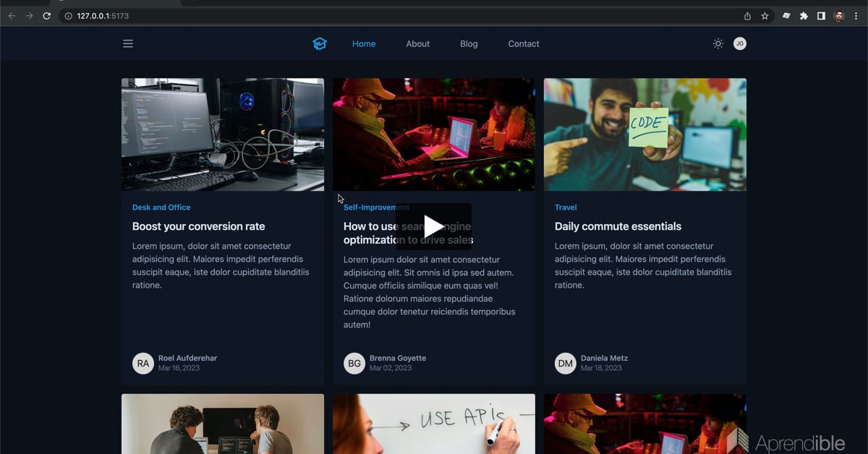Open the Extensions puzzle icon
Image resolution: width=868 pixels, height=454 pixels.
[804, 16]
